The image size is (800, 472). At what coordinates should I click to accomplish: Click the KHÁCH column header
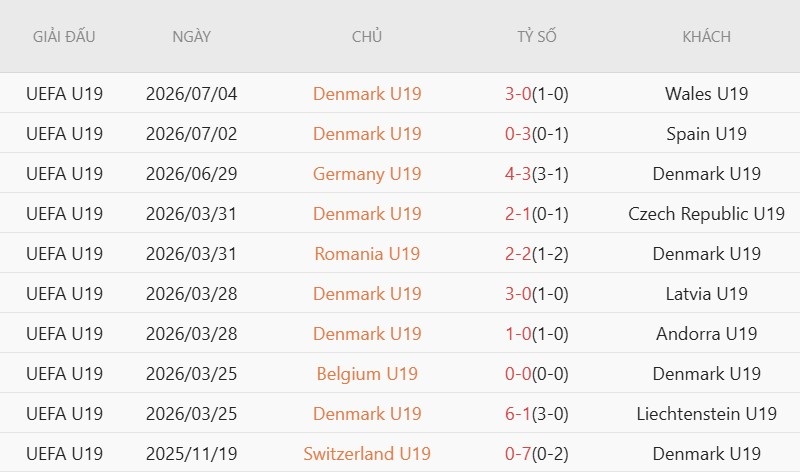tap(706, 36)
